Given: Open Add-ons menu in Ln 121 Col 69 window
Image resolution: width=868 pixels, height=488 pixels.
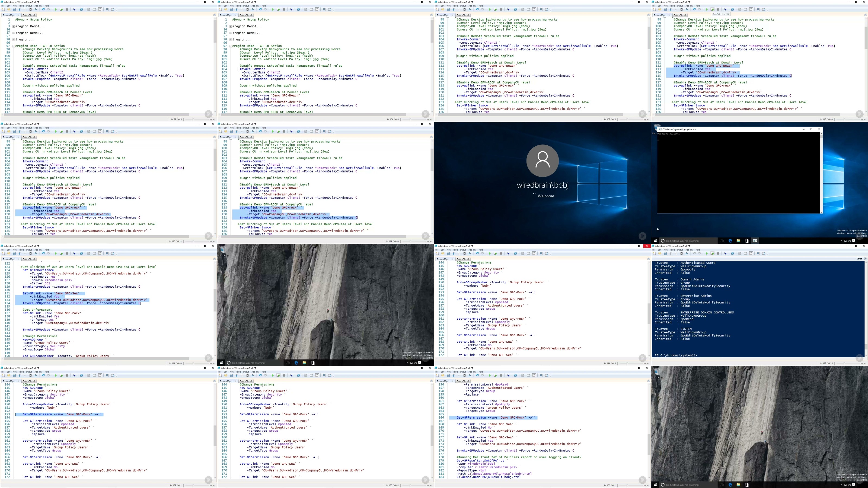Looking at the screenshot, I should (256, 128).
